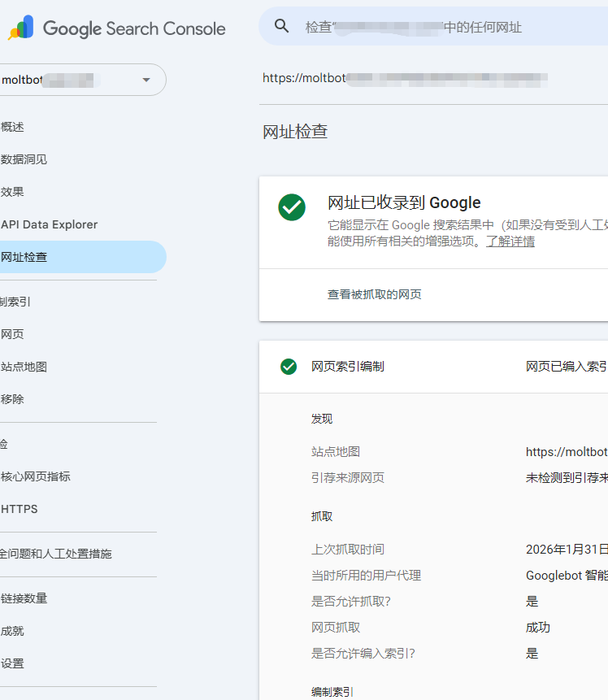Click the 网页抓取 label

(x=336, y=628)
